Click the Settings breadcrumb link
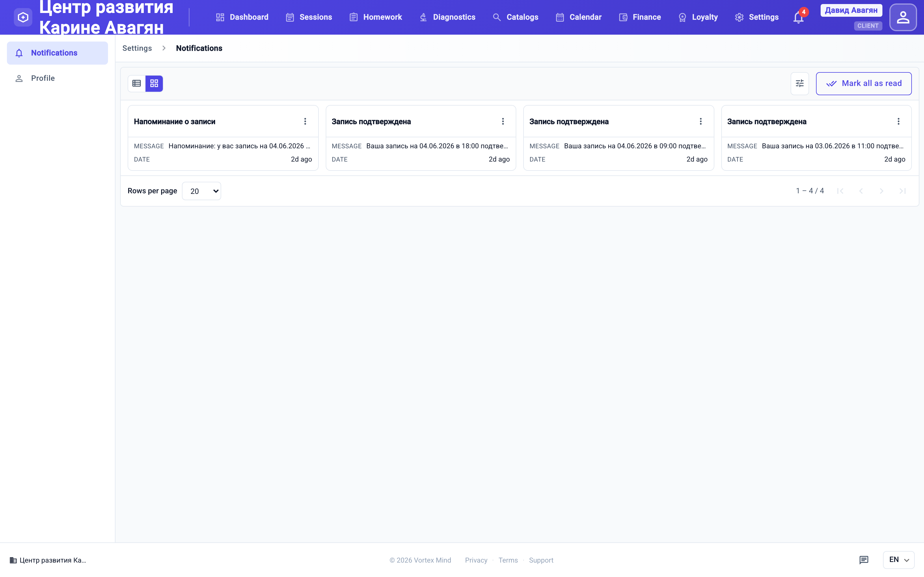924x577 pixels. pos(137,48)
